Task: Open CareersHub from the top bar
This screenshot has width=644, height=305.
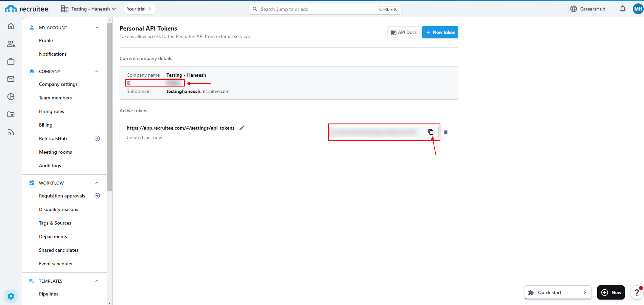Action: tap(588, 9)
